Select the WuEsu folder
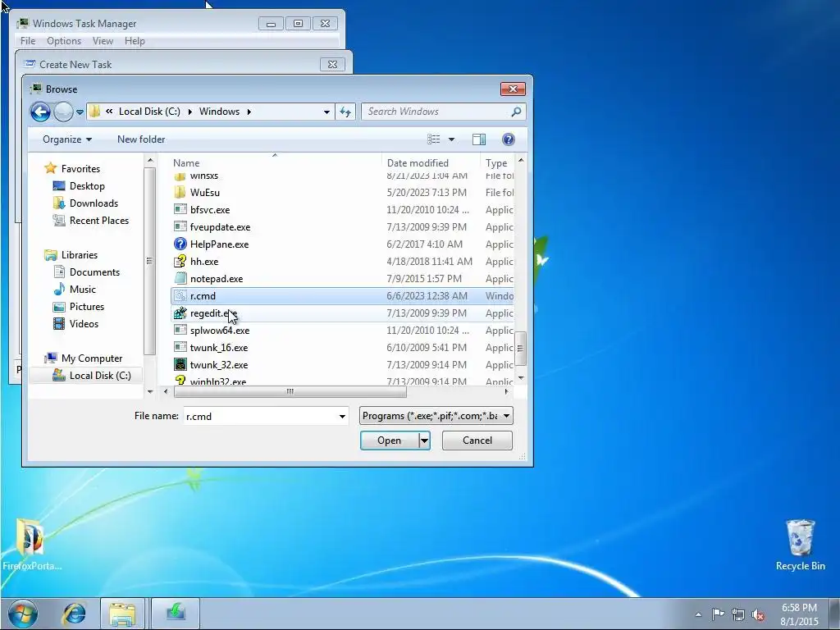This screenshot has height=630, width=840. click(204, 192)
